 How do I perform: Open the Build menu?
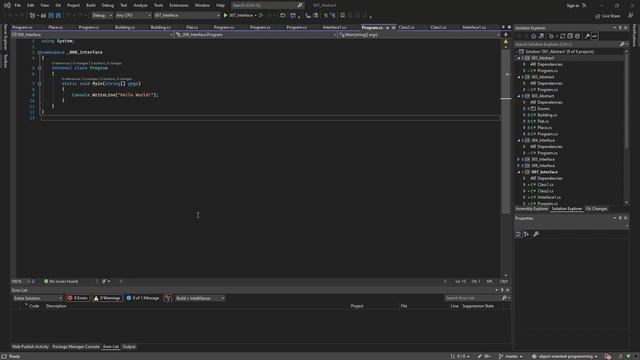pyautogui.click(x=91, y=5)
